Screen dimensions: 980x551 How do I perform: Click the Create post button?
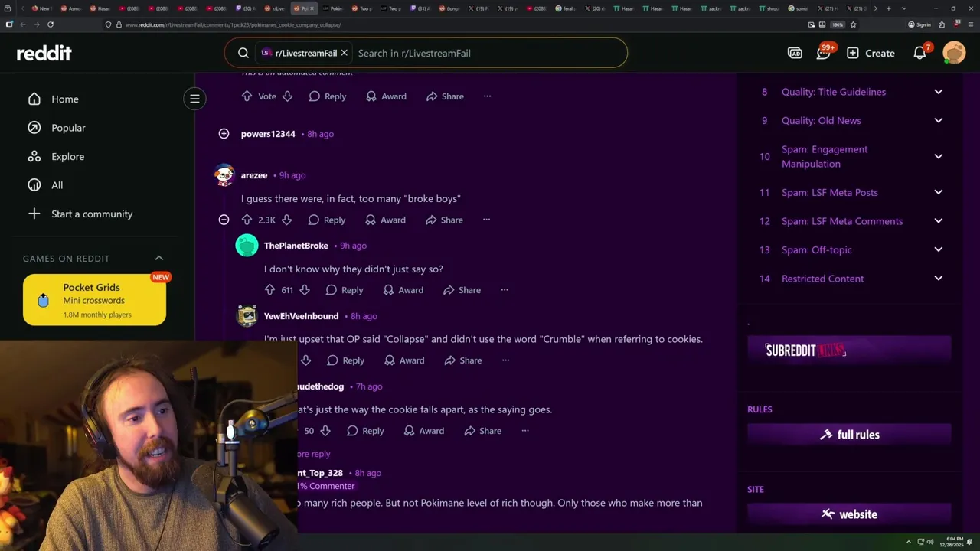pyautogui.click(x=871, y=53)
